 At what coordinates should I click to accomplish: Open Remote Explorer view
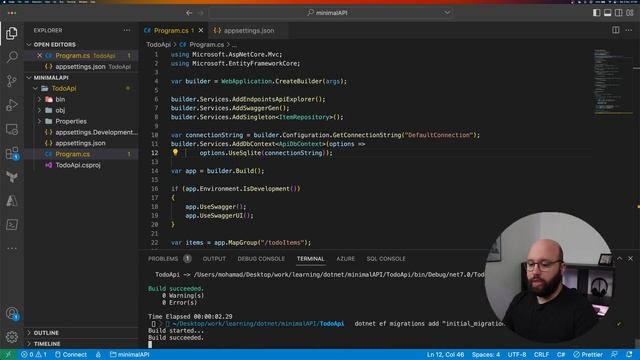12,129
